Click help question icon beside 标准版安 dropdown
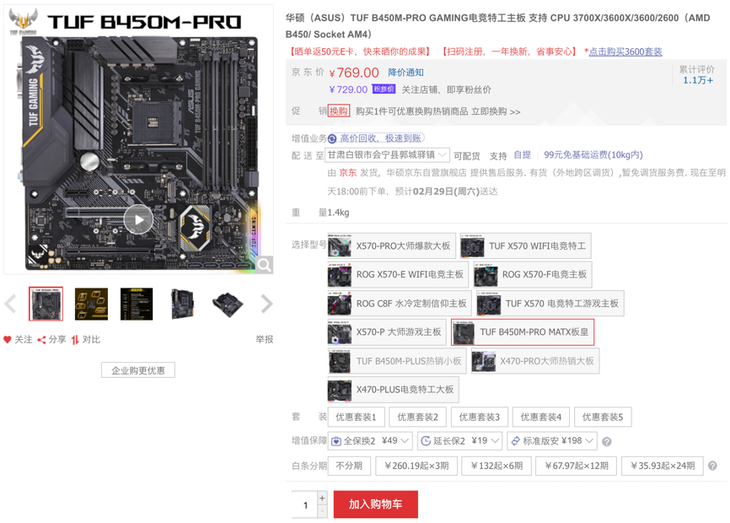 coord(607,441)
